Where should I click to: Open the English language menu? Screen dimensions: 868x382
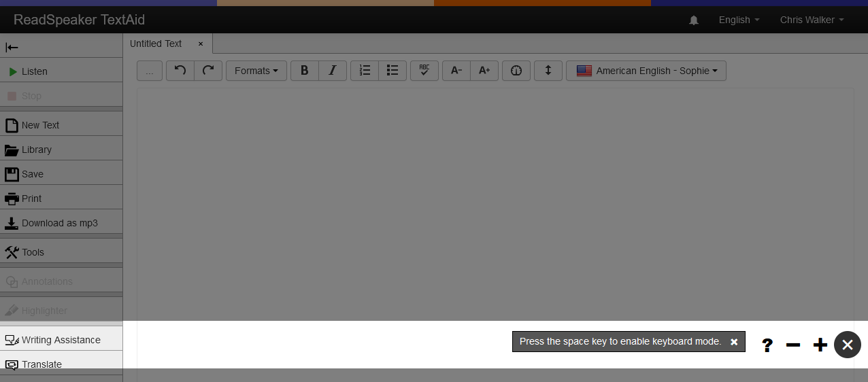[x=739, y=20]
